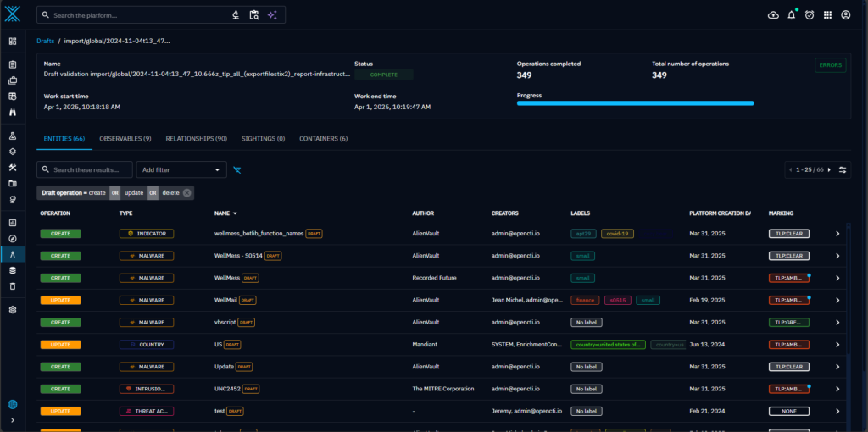This screenshot has width=868, height=432.
Task: Toggle sort arrow on Name column
Action: (235, 213)
